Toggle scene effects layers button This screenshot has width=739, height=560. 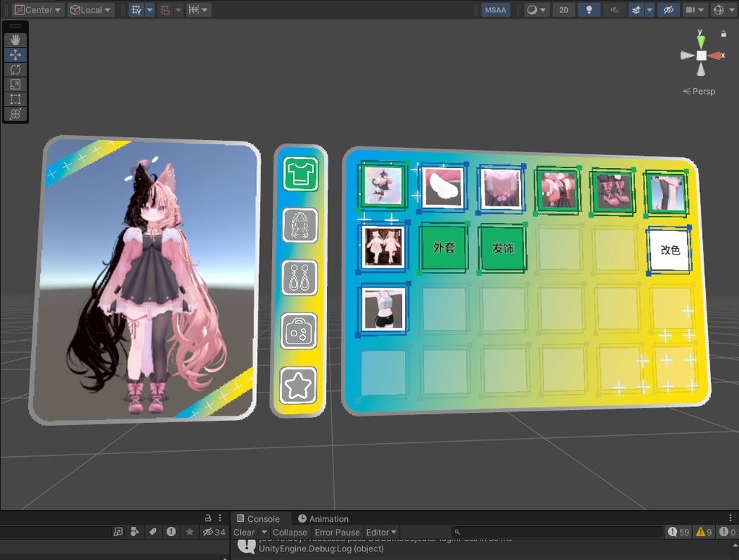637,10
